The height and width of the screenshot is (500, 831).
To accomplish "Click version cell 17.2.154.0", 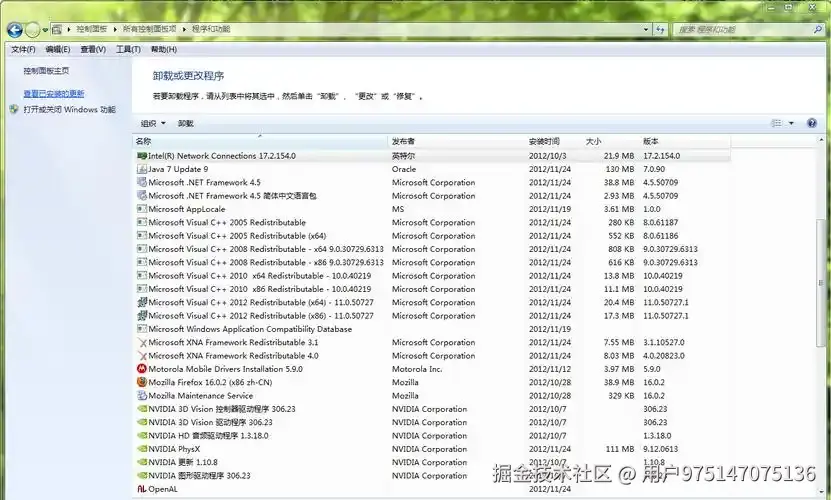I will coord(662,156).
